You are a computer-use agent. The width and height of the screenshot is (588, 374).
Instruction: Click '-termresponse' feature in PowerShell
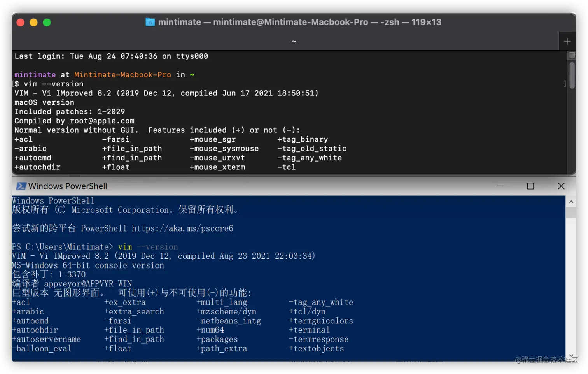pyautogui.click(x=318, y=339)
